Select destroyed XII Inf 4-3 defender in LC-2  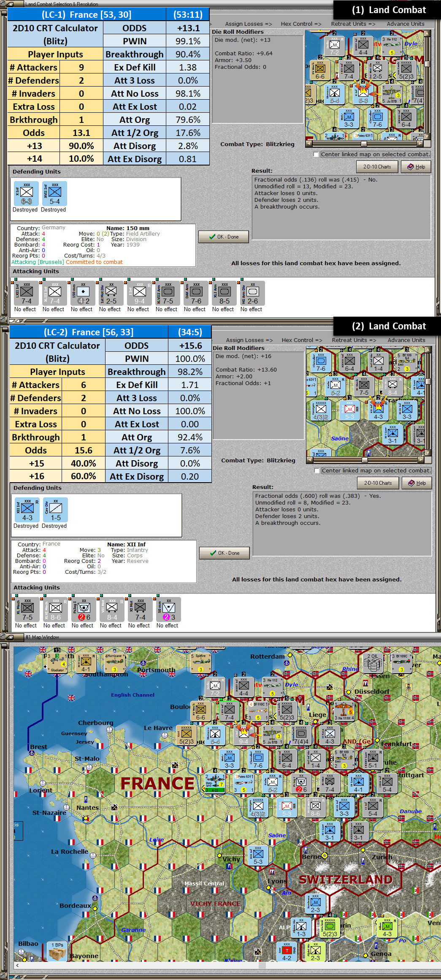click(27, 510)
